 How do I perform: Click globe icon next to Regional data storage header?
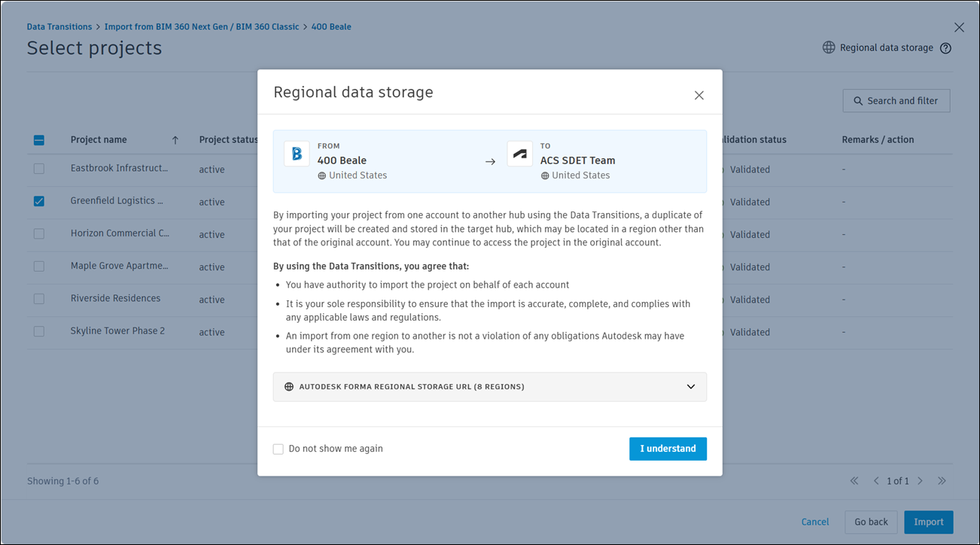[829, 47]
